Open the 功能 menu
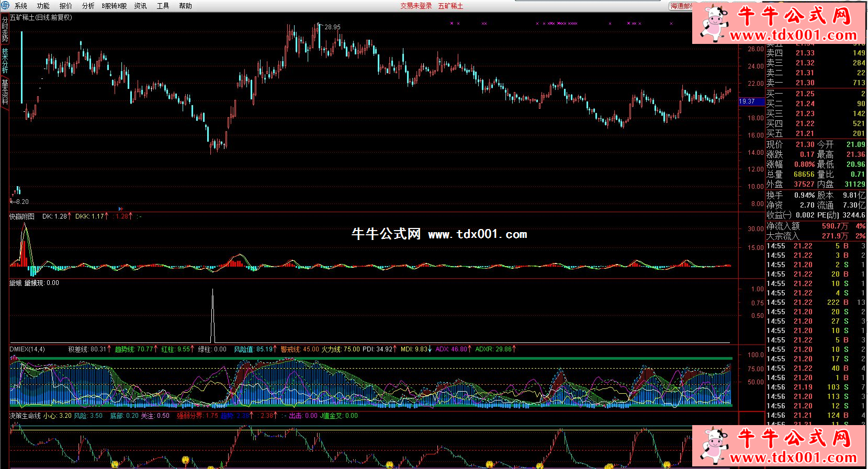868x469 pixels. 43,6
